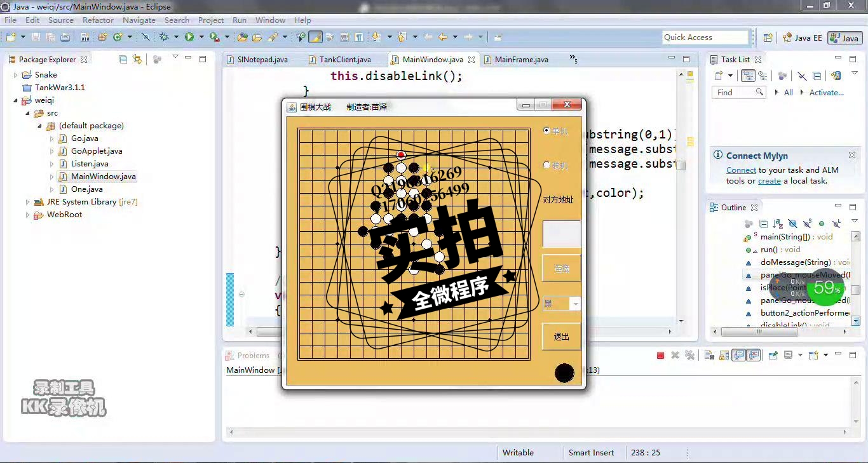868x463 pixels.
Task: Expand Go.java tree node
Action: 51,138
